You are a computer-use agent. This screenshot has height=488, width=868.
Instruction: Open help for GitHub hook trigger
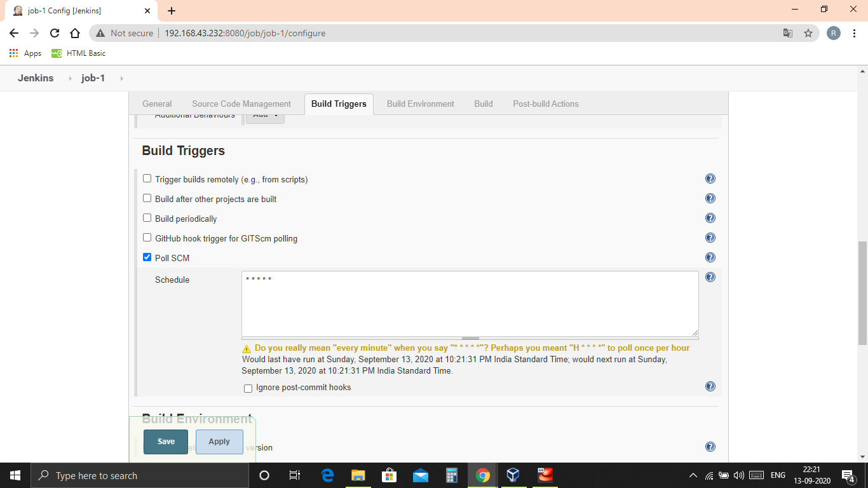710,238
